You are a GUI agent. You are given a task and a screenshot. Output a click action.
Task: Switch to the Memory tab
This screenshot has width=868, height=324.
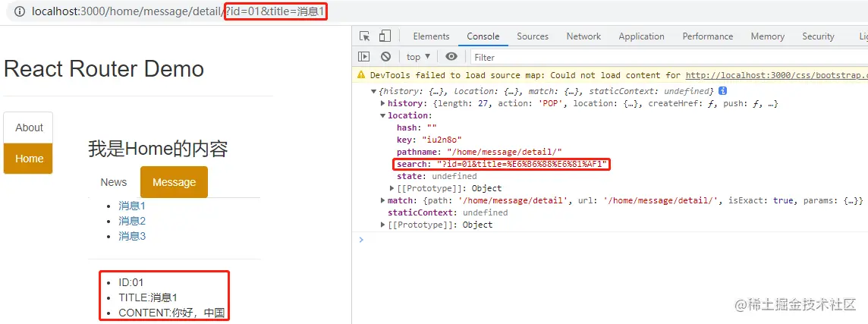[x=767, y=36]
